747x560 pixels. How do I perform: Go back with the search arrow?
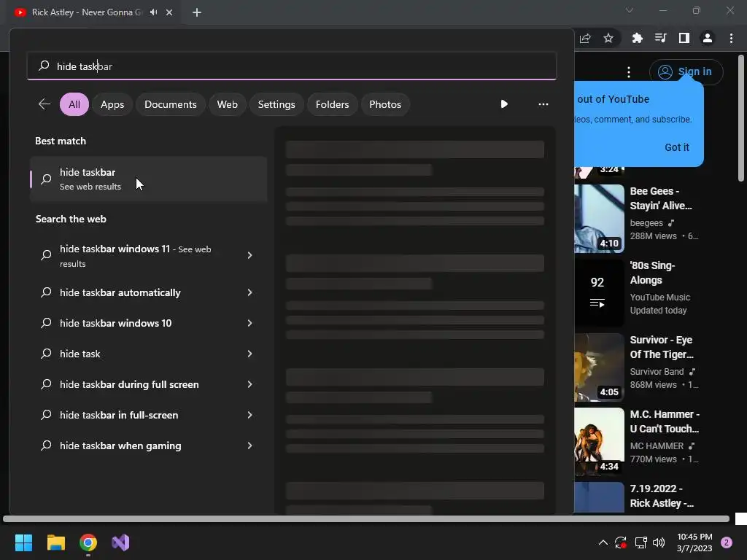tap(44, 104)
